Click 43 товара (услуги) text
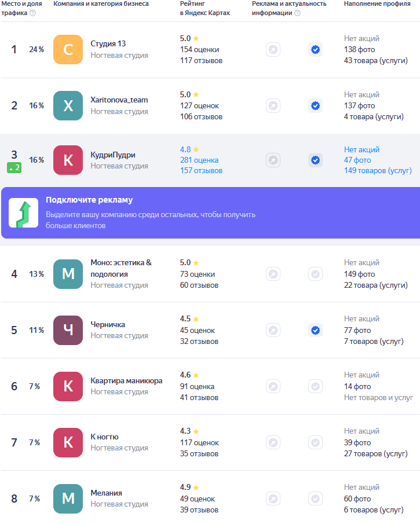This screenshot has height=524, width=420. click(376, 60)
